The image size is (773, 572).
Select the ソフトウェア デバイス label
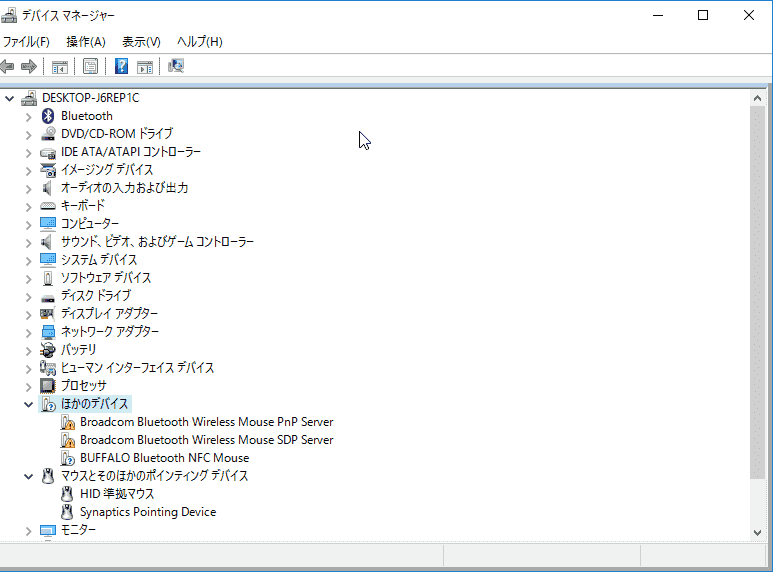coord(106,278)
